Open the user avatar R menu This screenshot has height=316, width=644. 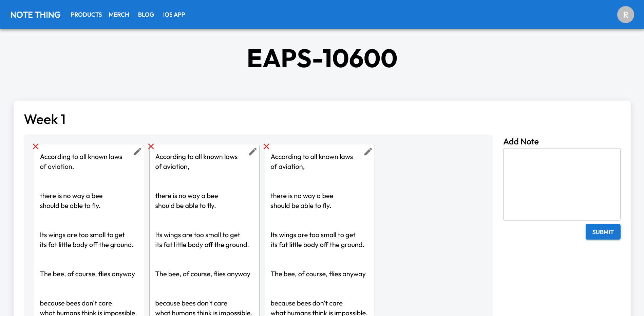coord(625,15)
